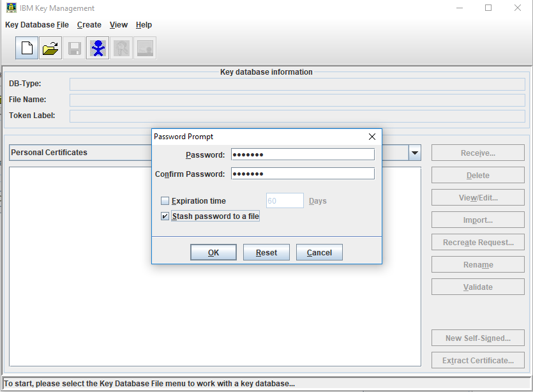Focus the Confirm Password field
The width and height of the screenshot is (533, 392).
click(303, 174)
